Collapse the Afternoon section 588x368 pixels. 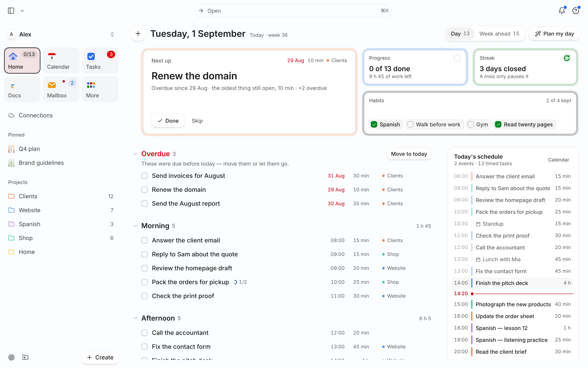point(136,318)
